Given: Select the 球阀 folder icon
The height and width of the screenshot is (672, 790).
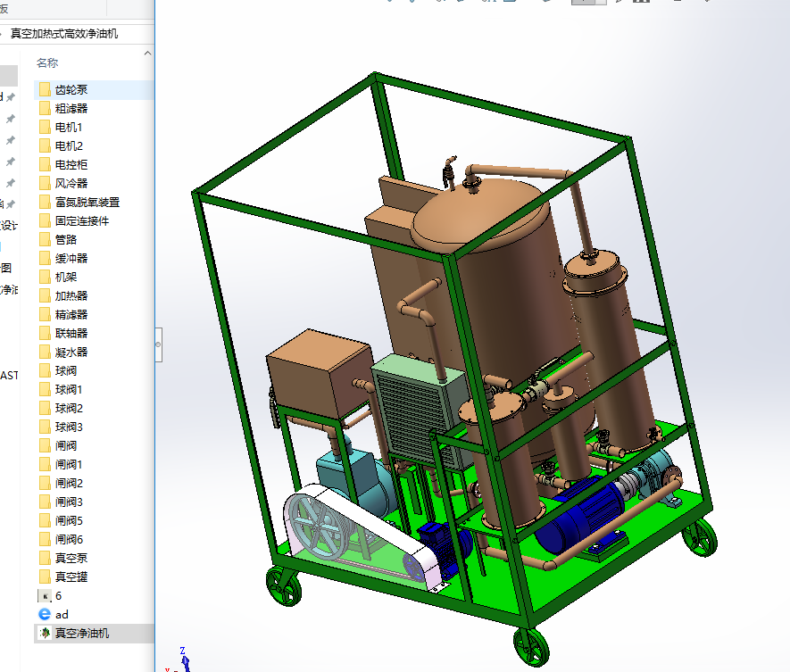Looking at the screenshot, I should click(x=45, y=370).
